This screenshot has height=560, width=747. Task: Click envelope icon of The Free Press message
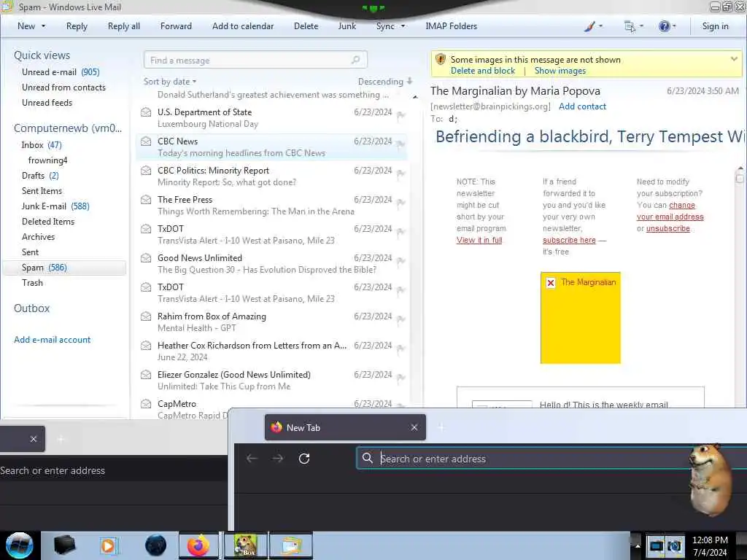pyautogui.click(x=146, y=200)
